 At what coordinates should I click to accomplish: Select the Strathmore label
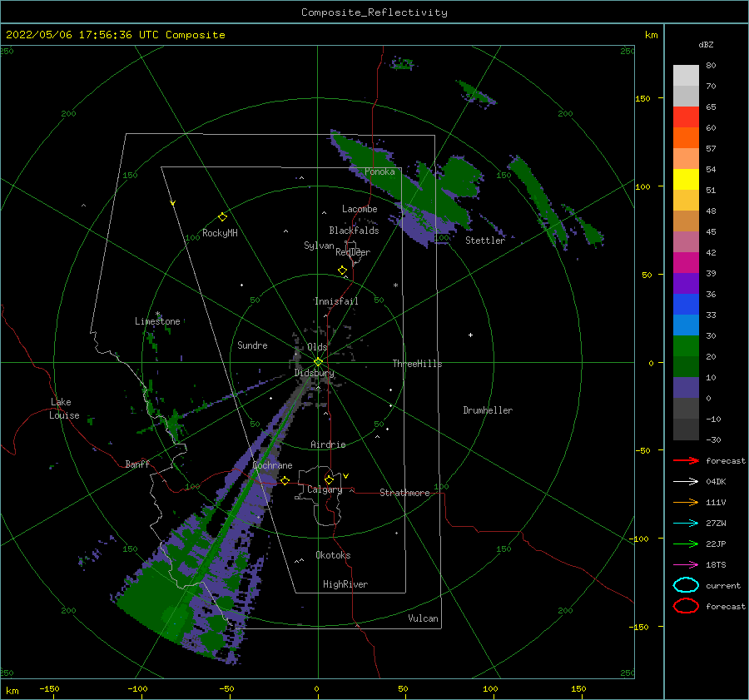click(x=404, y=493)
